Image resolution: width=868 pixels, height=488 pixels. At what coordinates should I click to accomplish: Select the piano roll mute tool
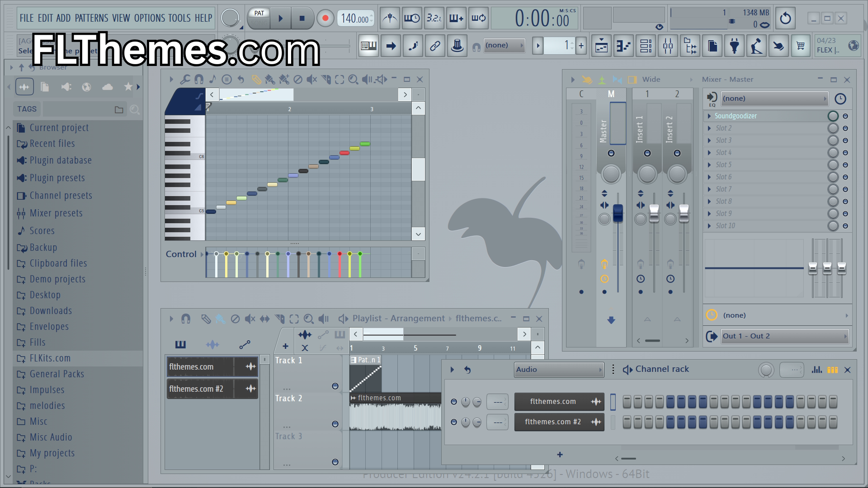311,80
